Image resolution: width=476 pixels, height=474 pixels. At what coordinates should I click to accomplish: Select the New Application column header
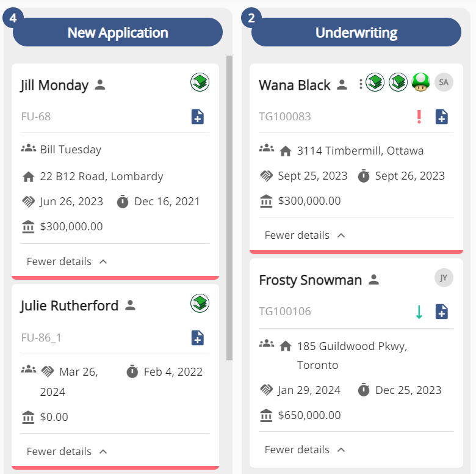[x=118, y=32]
